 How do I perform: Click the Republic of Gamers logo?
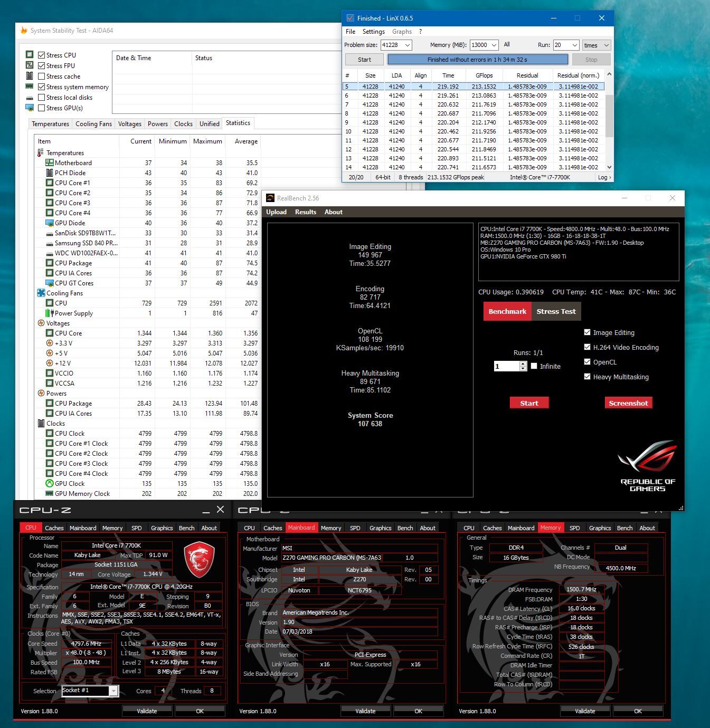(x=648, y=466)
